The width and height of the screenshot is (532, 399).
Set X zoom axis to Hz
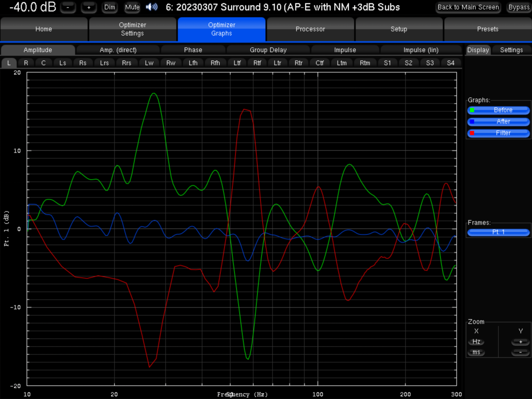476,342
